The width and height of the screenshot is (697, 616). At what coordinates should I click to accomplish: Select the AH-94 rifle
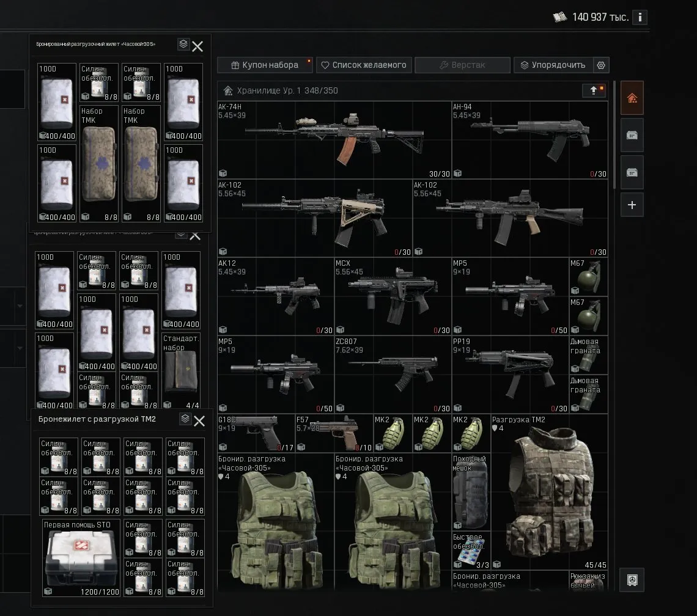pos(530,140)
